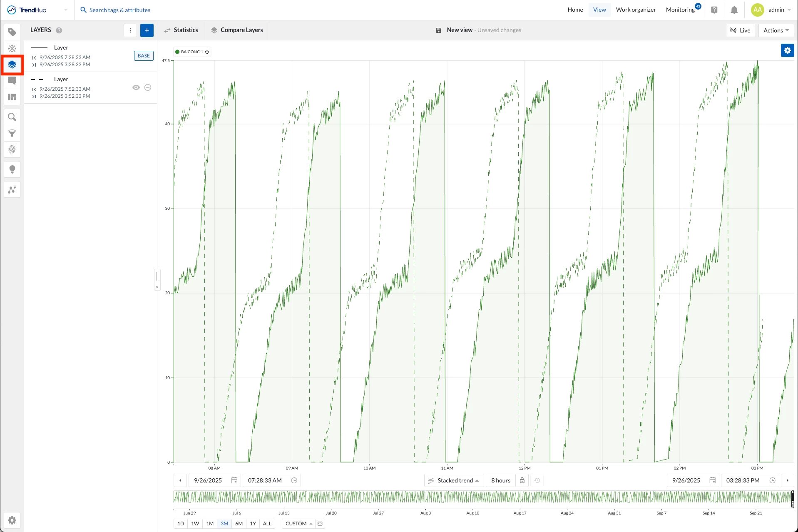Open the filter funnel sidebar icon
798x532 pixels.
[x=12, y=133]
